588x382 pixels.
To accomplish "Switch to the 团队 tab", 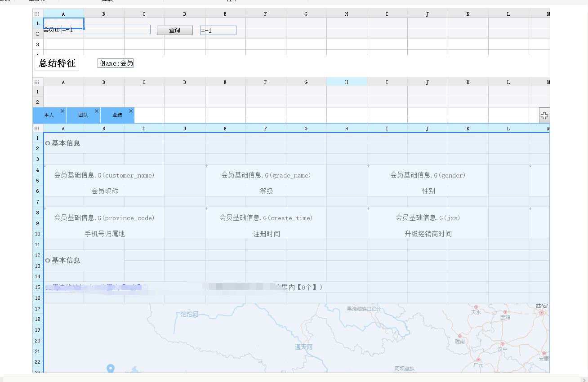I will pyautogui.click(x=83, y=115).
